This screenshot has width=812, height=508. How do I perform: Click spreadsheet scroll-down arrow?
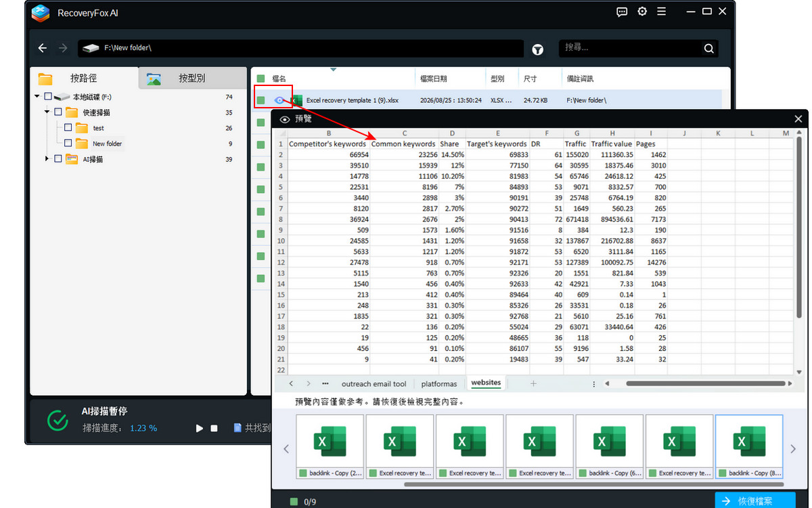799,372
